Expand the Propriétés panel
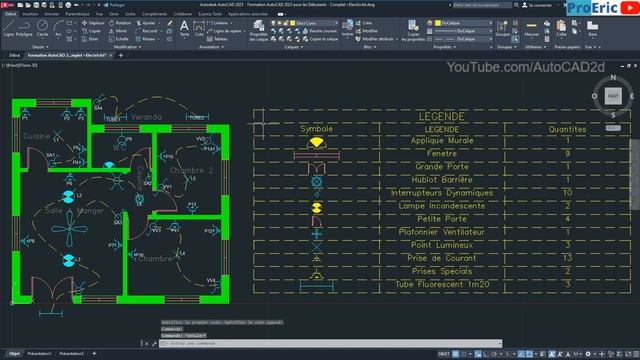The width and height of the screenshot is (640, 360). click(444, 47)
